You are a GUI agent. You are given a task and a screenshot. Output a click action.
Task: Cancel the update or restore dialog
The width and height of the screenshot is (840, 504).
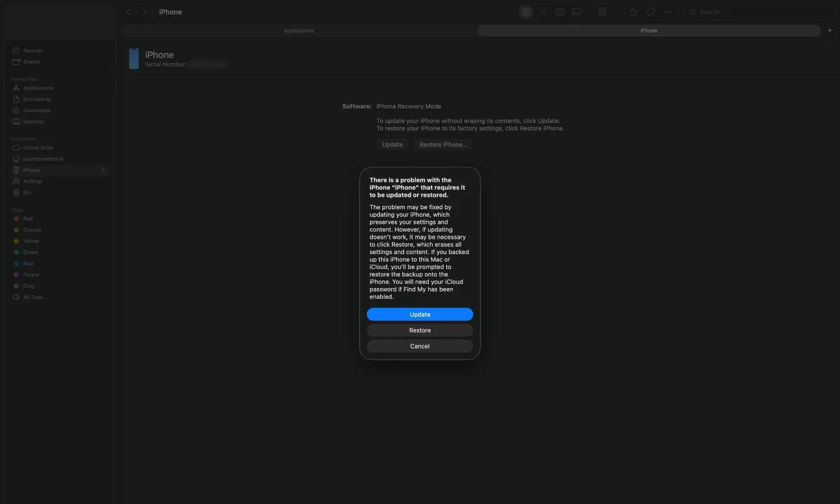pos(420,346)
